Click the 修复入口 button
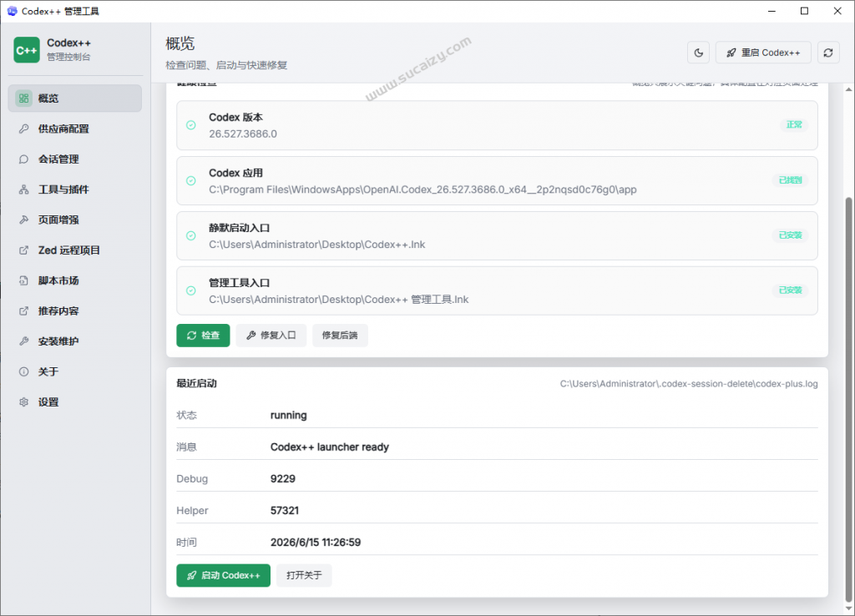855x616 pixels. 271,336
